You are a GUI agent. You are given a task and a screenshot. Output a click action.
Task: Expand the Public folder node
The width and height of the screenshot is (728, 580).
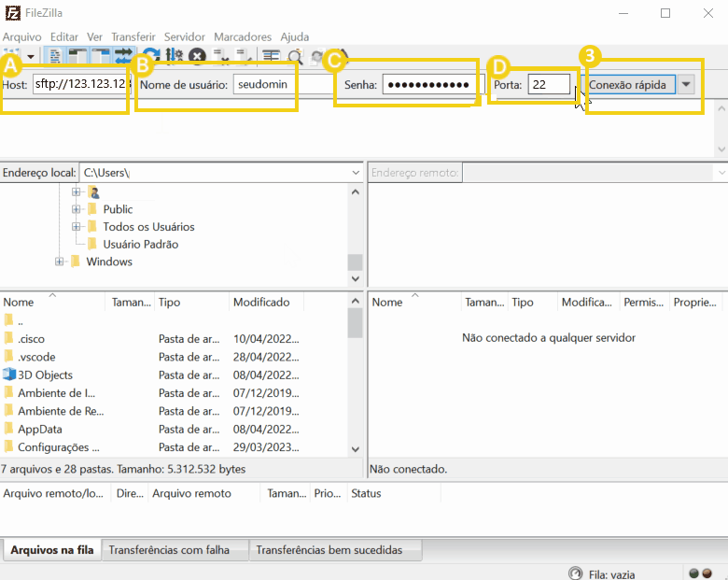pos(77,209)
